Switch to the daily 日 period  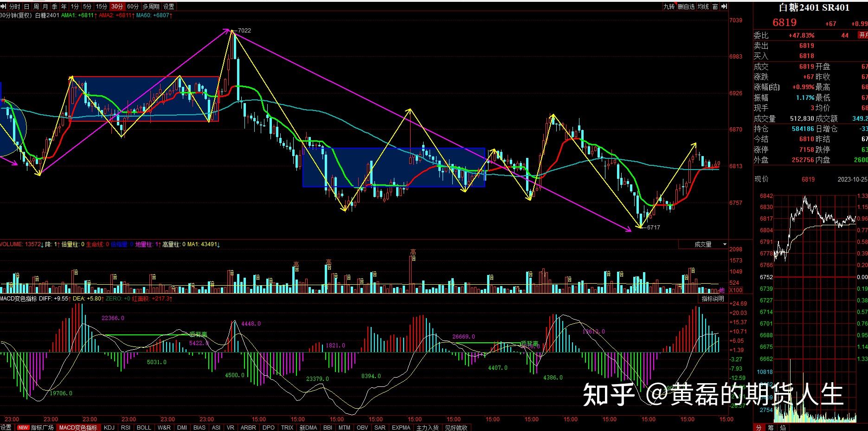pos(26,7)
